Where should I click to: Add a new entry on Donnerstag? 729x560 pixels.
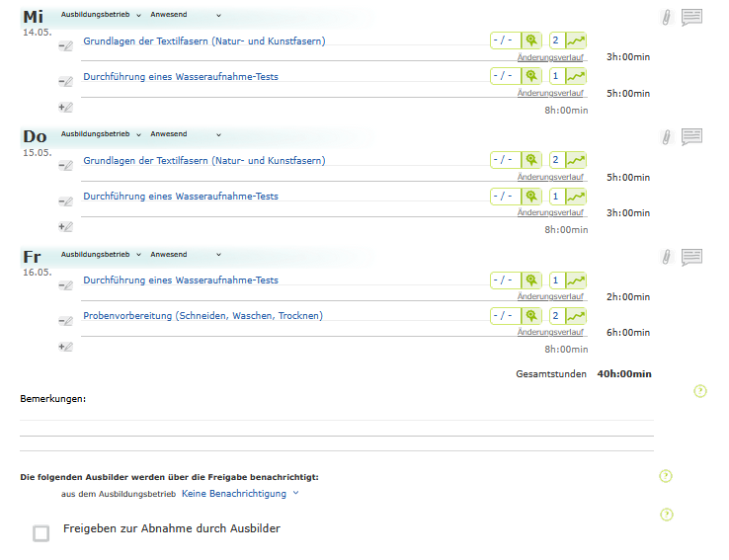click(65, 227)
